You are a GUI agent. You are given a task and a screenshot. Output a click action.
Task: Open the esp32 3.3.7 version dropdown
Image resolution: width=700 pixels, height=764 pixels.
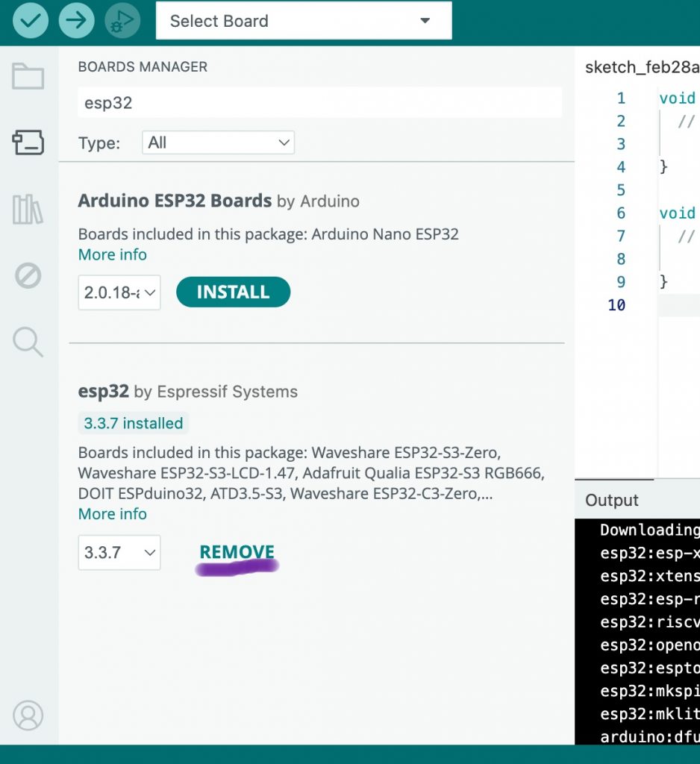point(119,553)
